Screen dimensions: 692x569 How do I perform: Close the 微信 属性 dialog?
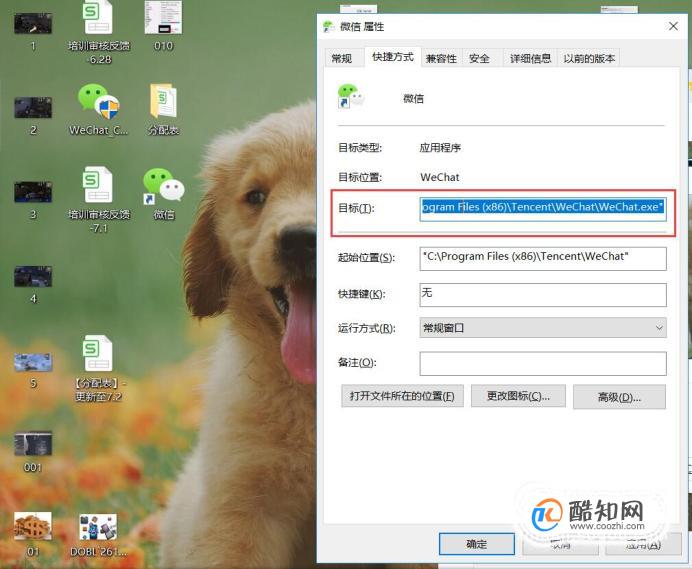click(x=673, y=26)
